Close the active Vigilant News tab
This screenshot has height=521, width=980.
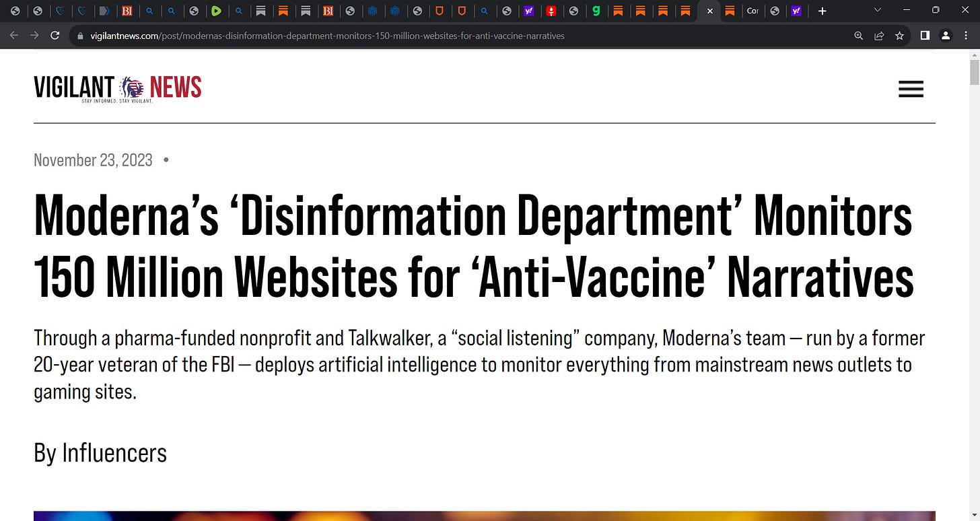[709, 11]
